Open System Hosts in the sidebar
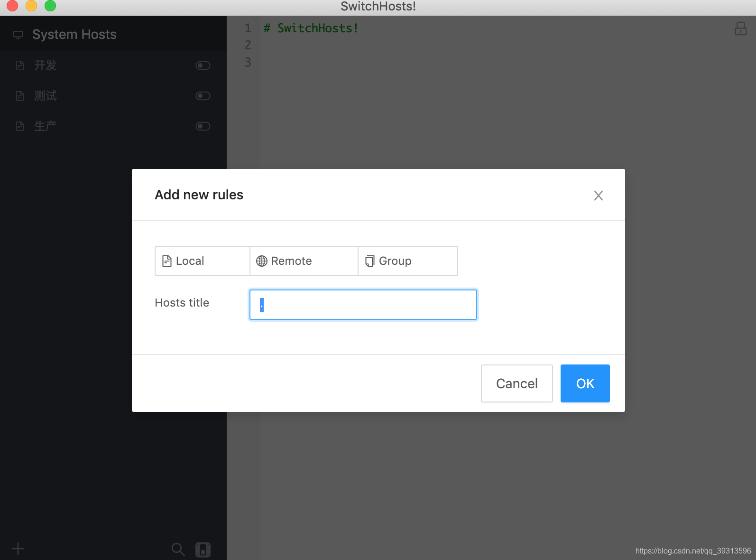The image size is (756, 560). (113, 34)
